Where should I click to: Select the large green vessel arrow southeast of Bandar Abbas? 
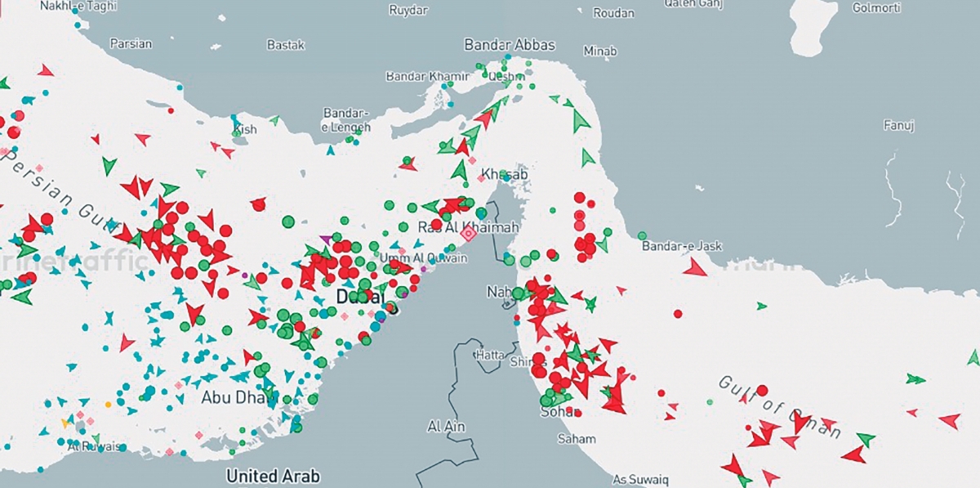tap(580, 120)
